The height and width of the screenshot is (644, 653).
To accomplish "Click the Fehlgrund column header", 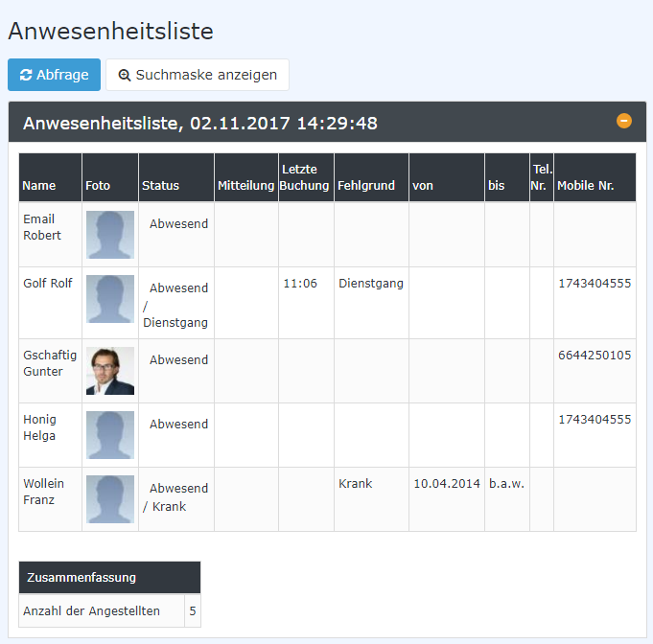I will 365,186.
